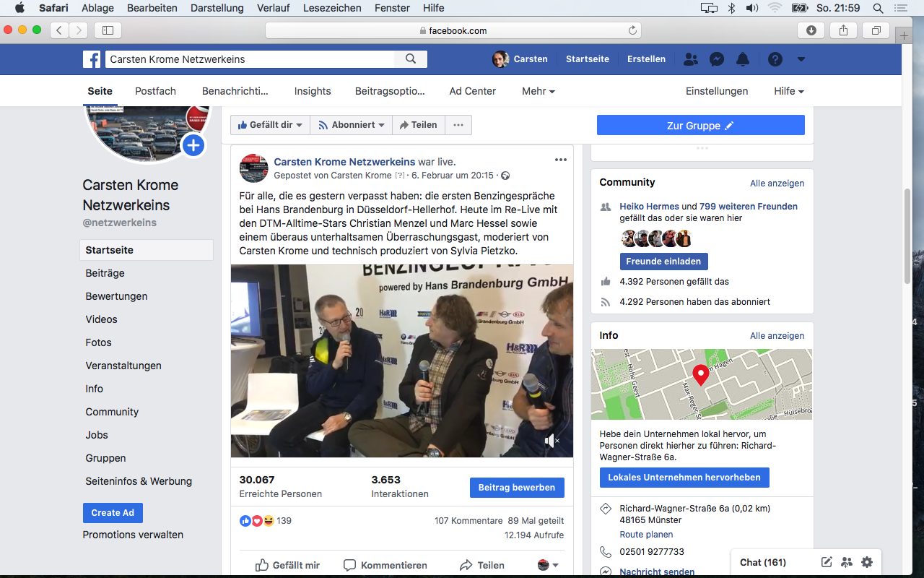Screen dimensions: 924x578
Task: Reload the page with the refresh icon
Action: tap(632, 30)
